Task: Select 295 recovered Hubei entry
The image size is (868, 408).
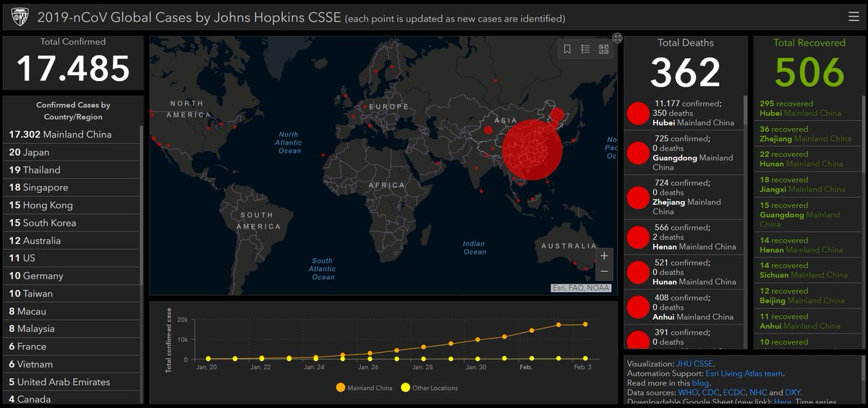Action: 807,109
